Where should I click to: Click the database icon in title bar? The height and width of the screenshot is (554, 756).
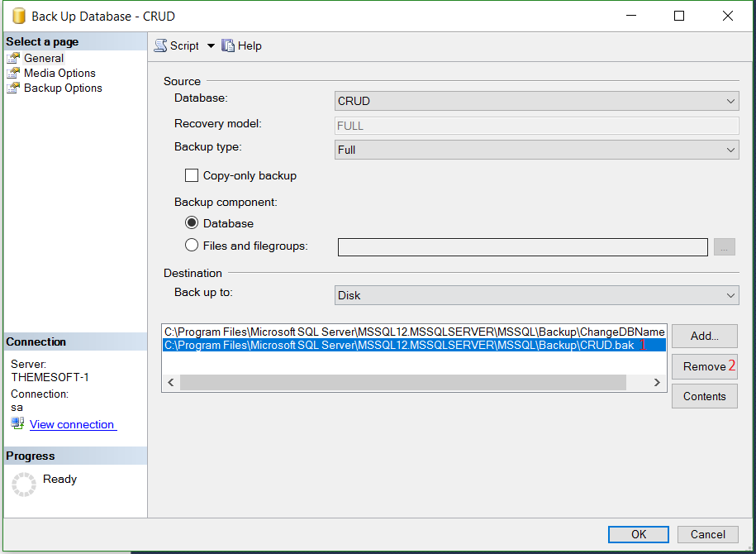(x=19, y=16)
